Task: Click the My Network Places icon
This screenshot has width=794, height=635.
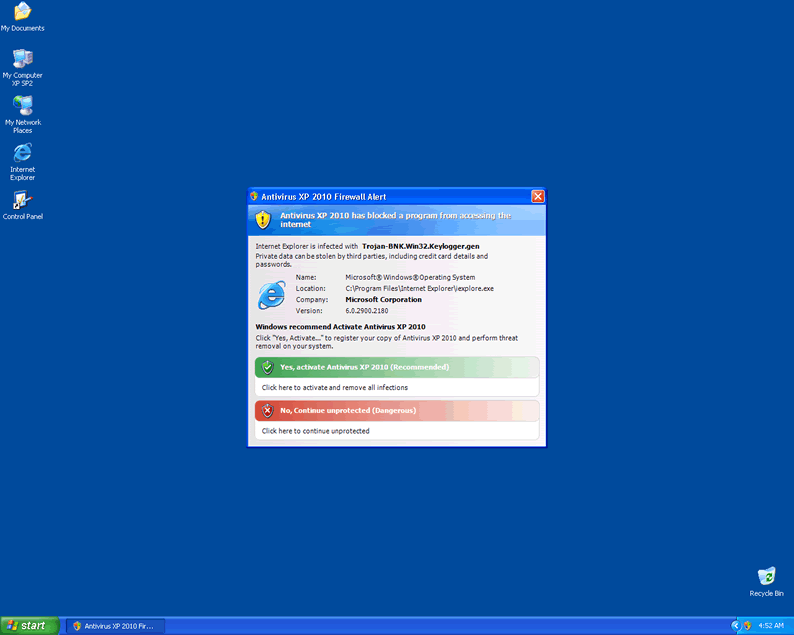Action: (x=22, y=106)
